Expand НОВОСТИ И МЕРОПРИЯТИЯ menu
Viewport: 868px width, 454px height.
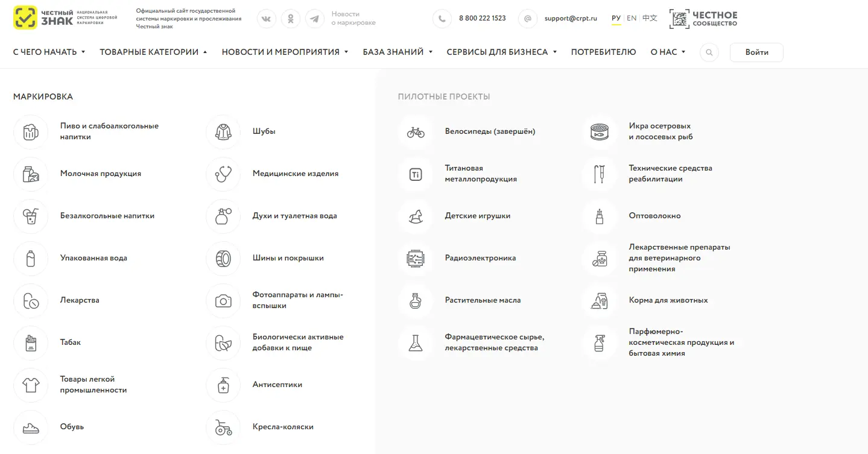coord(285,52)
